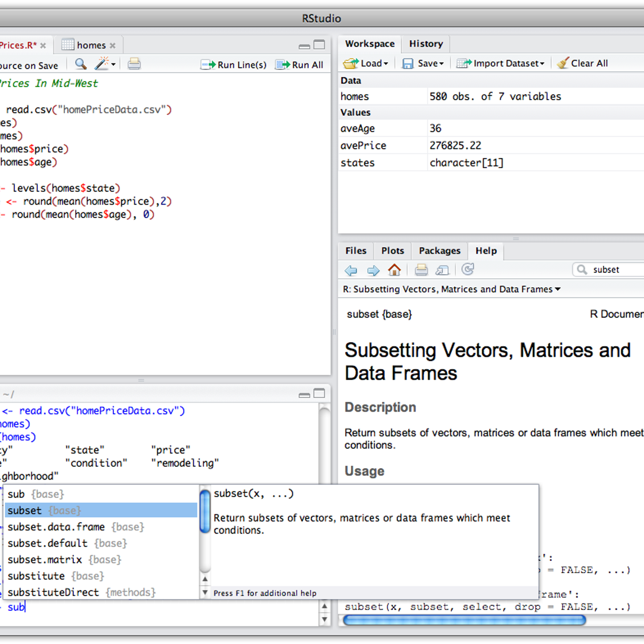Image resolution: width=644 pixels, height=644 pixels.
Task: Maximize the source editor pane
Action: pyautogui.click(x=319, y=45)
